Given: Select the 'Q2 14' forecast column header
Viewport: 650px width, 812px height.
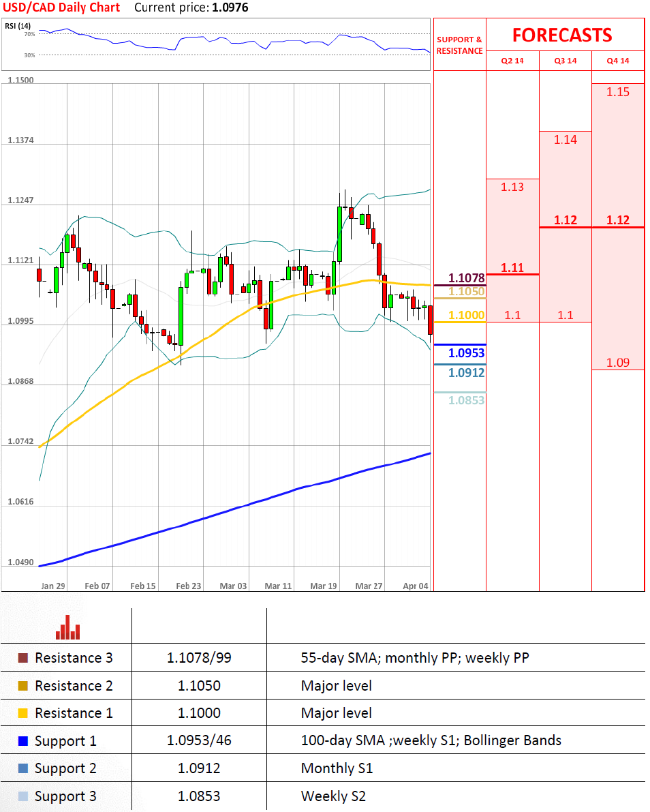Looking at the screenshot, I should (512, 61).
